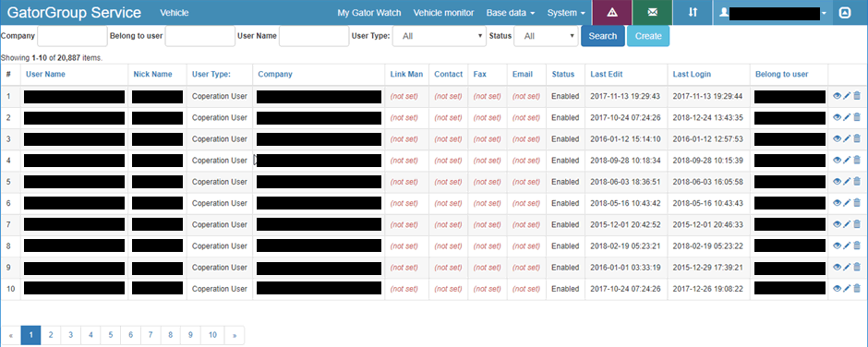The width and height of the screenshot is (868, 347).
Task: Open the warning alerts icon in navbar
Action: (x=611, y=13)
